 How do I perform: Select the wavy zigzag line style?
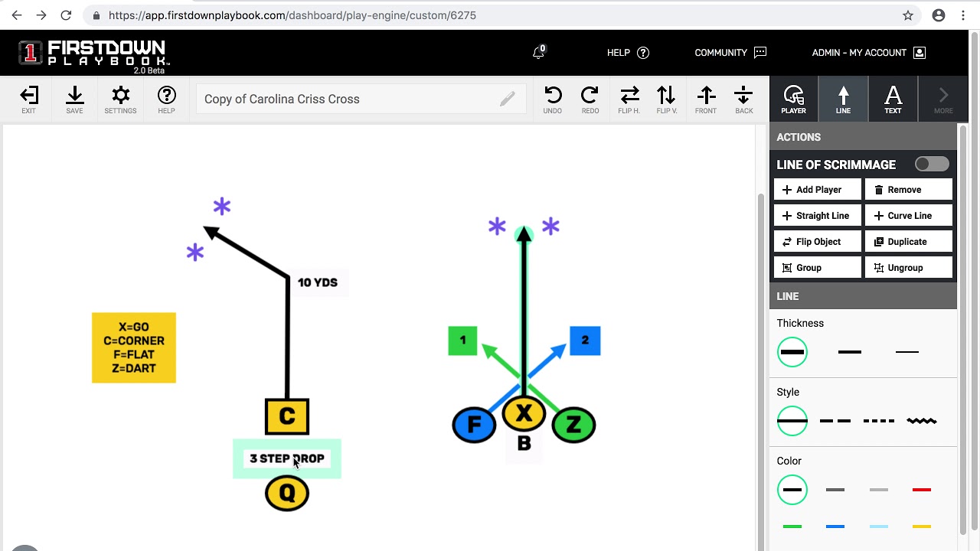coord(922,421)
